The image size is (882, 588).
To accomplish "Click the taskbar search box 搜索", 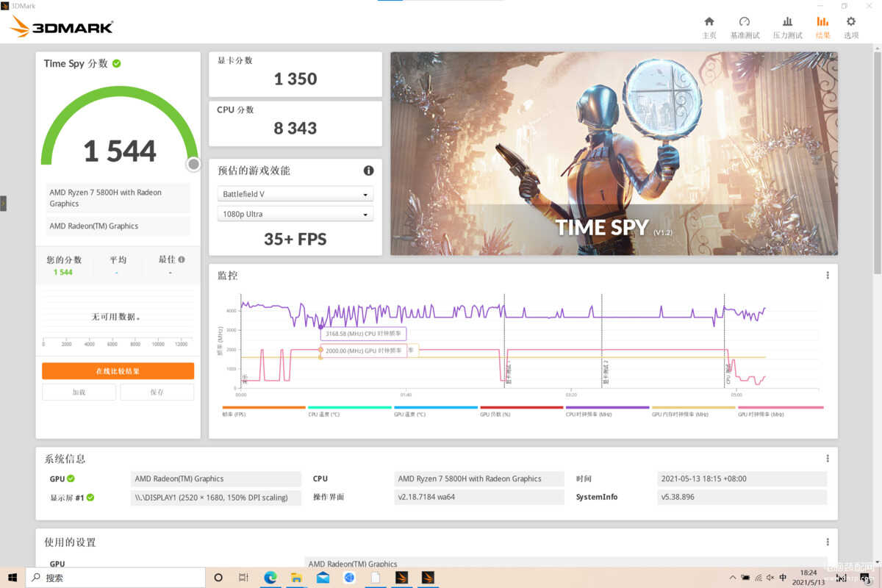I will 115,578.
